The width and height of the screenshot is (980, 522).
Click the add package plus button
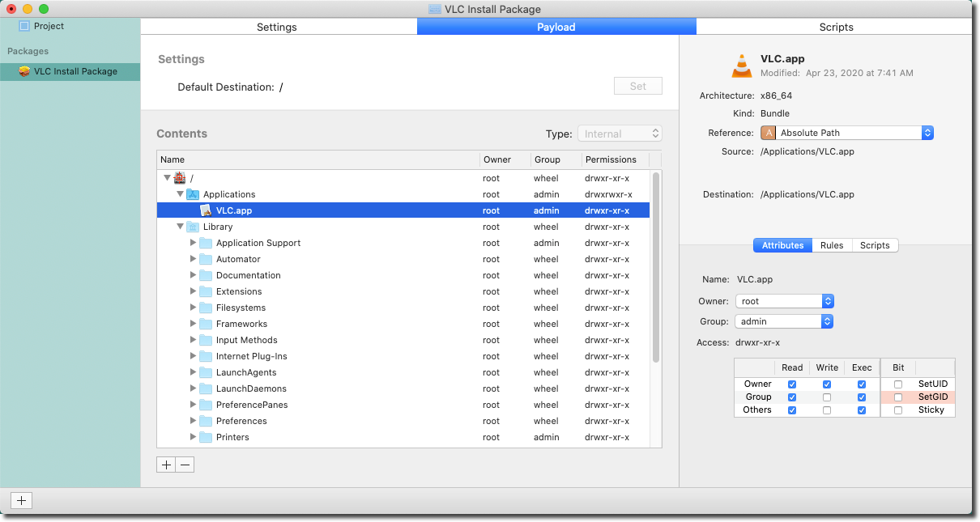pos(22,500)
